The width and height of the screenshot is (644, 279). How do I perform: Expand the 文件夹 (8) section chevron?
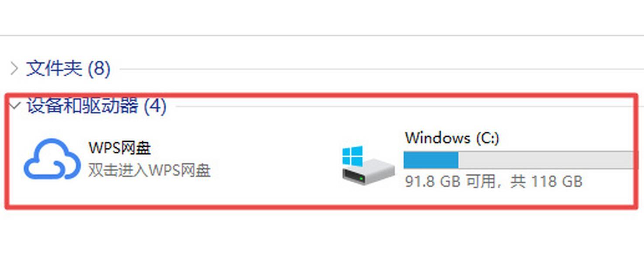[x=14, y=69]
